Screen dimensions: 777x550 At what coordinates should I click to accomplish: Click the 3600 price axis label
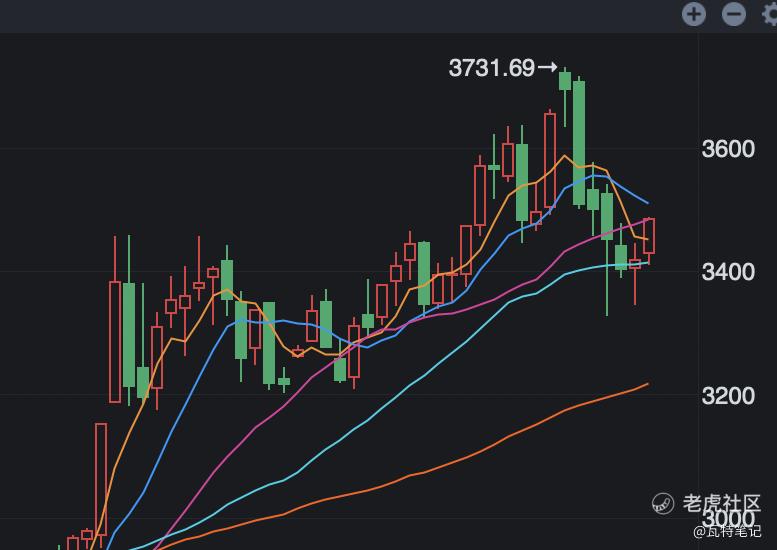tap(728, 149)
